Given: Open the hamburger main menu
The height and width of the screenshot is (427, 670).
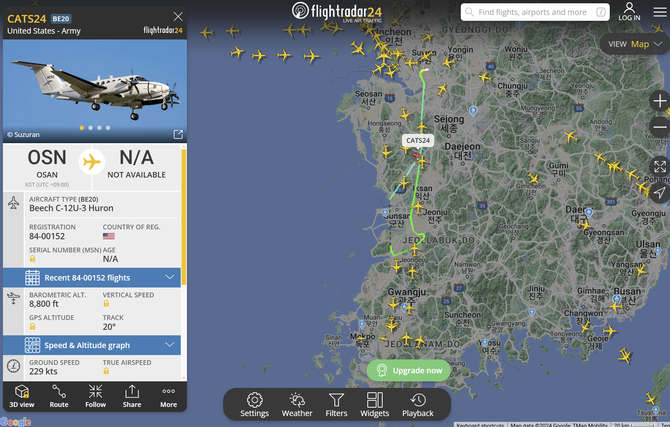Looking at the screenshot, I should pyautogui.click(x=659, y=12).
